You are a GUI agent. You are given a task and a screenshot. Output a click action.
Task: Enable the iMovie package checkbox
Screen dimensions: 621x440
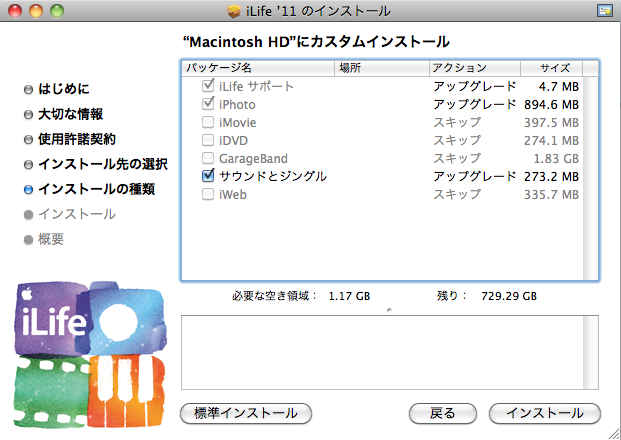(x=208, y=122)
